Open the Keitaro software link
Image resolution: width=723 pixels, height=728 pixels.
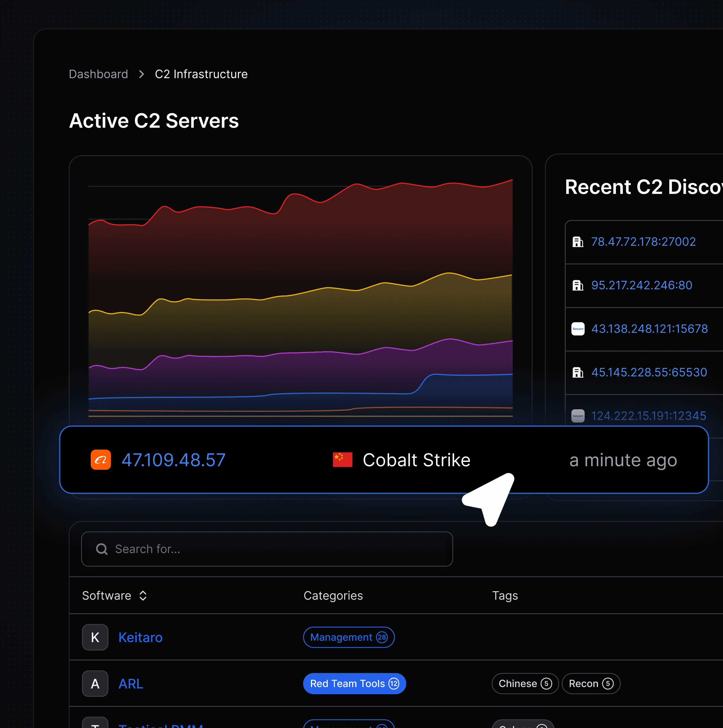point(140,637)
